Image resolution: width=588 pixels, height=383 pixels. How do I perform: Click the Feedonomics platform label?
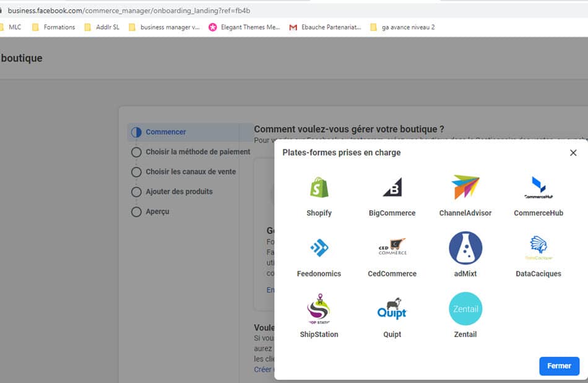click(x=319, y=274)
